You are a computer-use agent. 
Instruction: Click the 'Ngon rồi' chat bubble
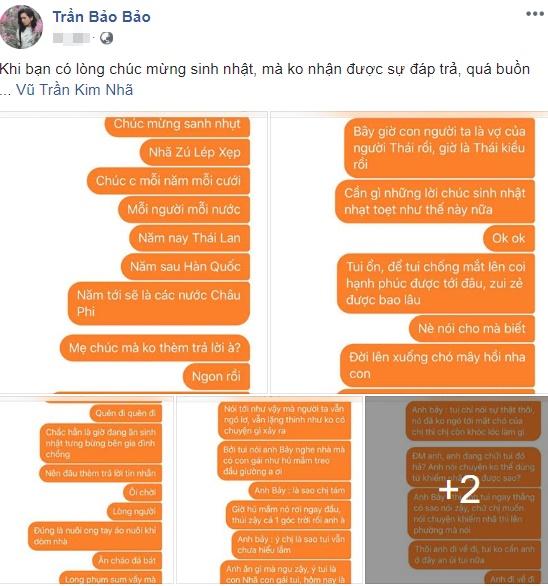point(216,376)
